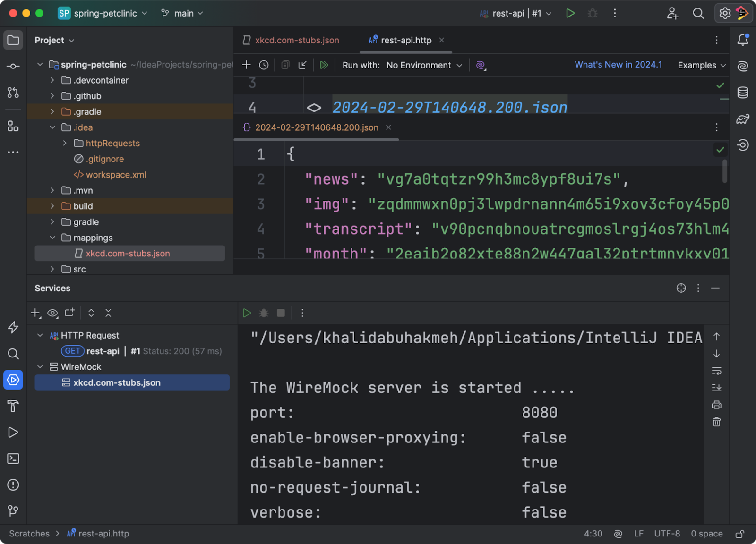Toggle read-only lock in status bar
756x544 pixels.
(740, 534)
